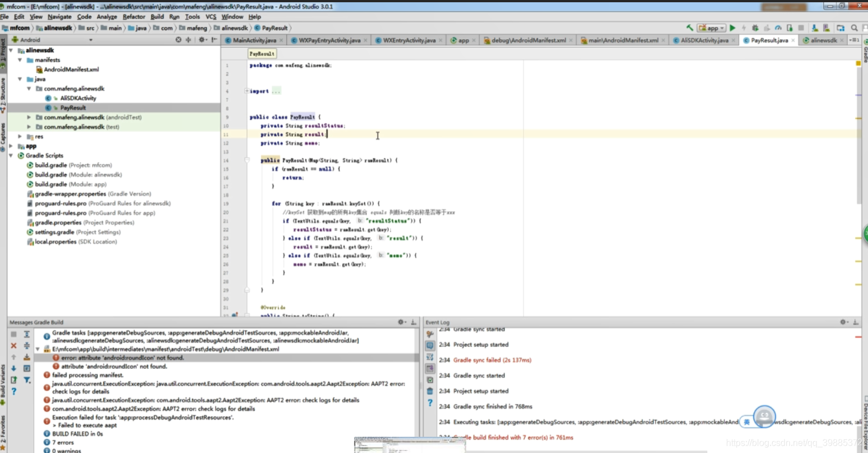Open the Refactor menu
The height and width of the screenshot is (453, 868).
pos(134,17)
